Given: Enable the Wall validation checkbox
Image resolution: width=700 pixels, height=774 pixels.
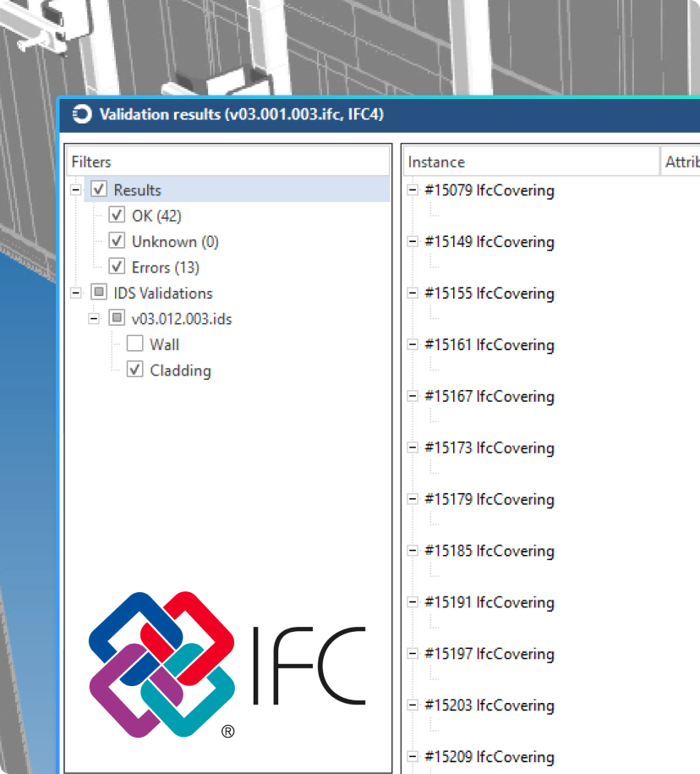Looking at the screenshot, I should (x=135, y=344).
